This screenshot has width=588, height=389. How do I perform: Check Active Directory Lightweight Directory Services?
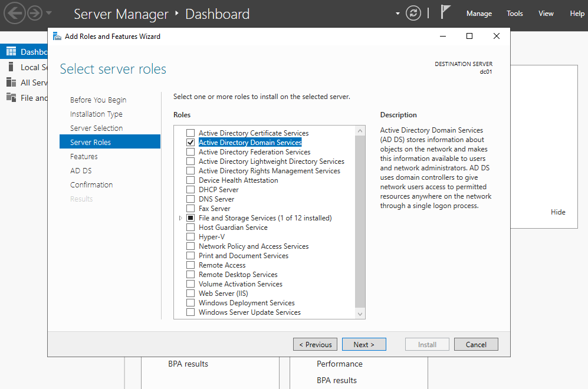coord(190,161)
